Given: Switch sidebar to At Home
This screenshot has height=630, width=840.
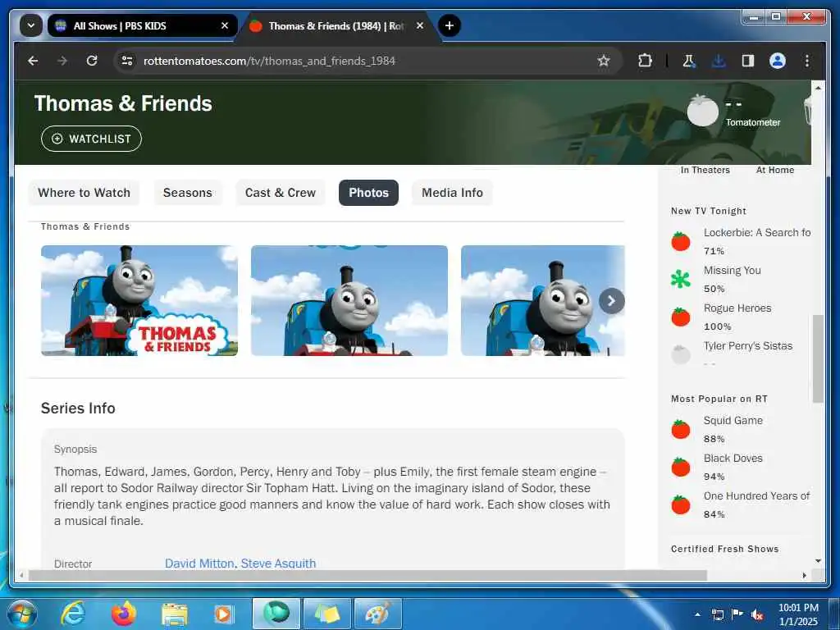Looking at the screenshot, I should pyautogui.click(x=774, y=170).
